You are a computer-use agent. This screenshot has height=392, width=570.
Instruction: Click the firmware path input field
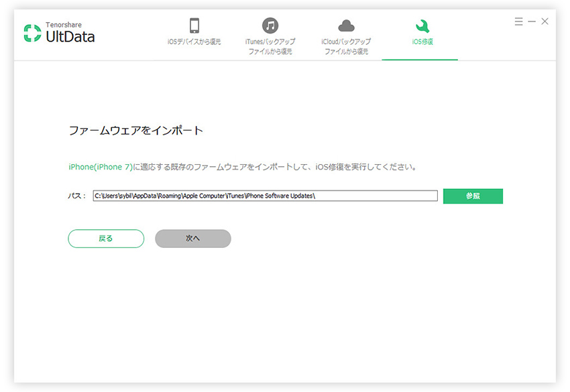pos(265,196)
